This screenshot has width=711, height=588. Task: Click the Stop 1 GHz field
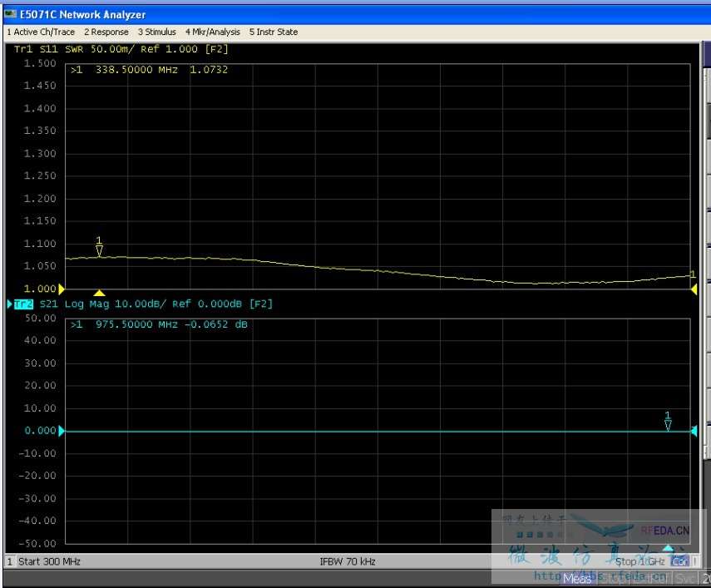pos(639,561)
